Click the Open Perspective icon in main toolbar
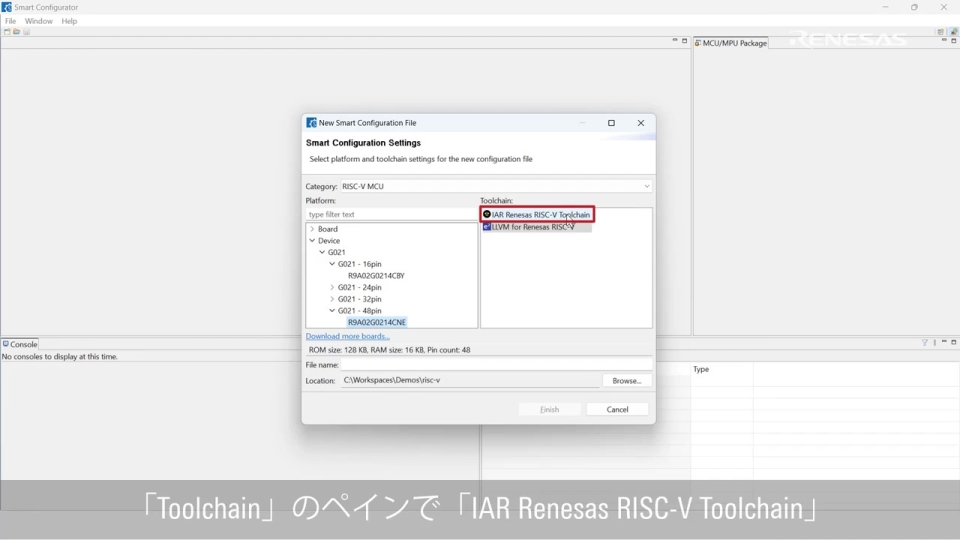 (941, 32)
